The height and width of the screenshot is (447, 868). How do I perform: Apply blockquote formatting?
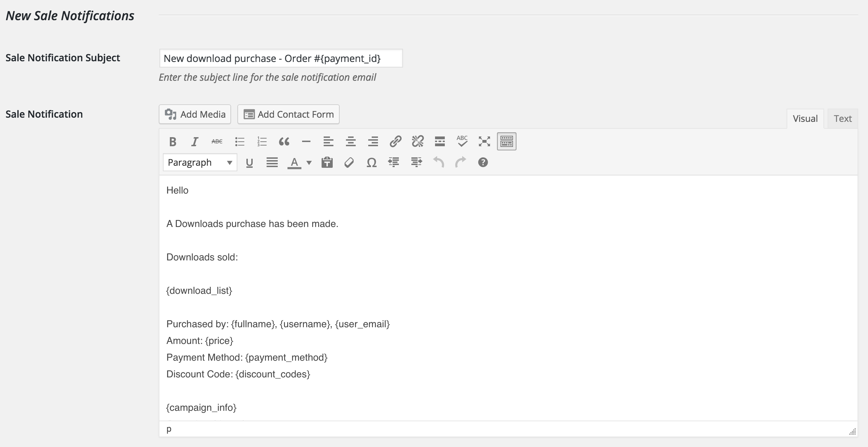(x=284, y=142)
